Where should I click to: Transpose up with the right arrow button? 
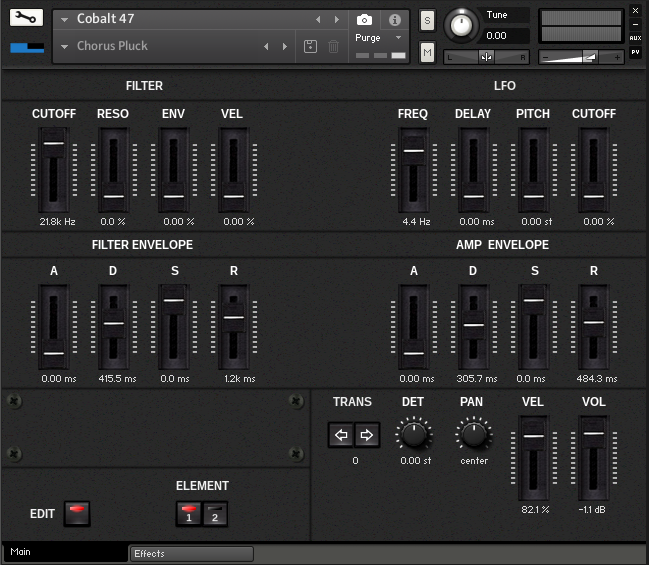pos(367,435)
